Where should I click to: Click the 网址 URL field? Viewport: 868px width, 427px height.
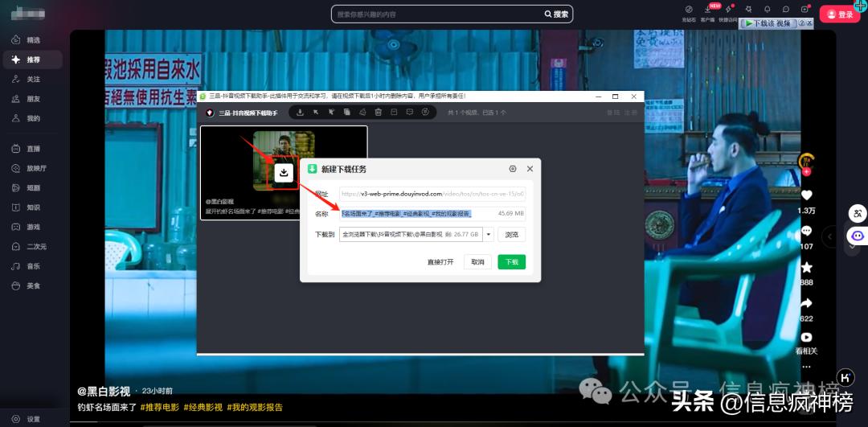pos(432,194)
